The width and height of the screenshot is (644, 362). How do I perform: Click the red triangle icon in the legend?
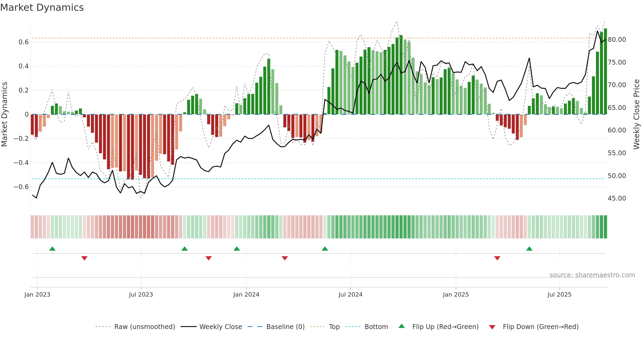[492, 327]
